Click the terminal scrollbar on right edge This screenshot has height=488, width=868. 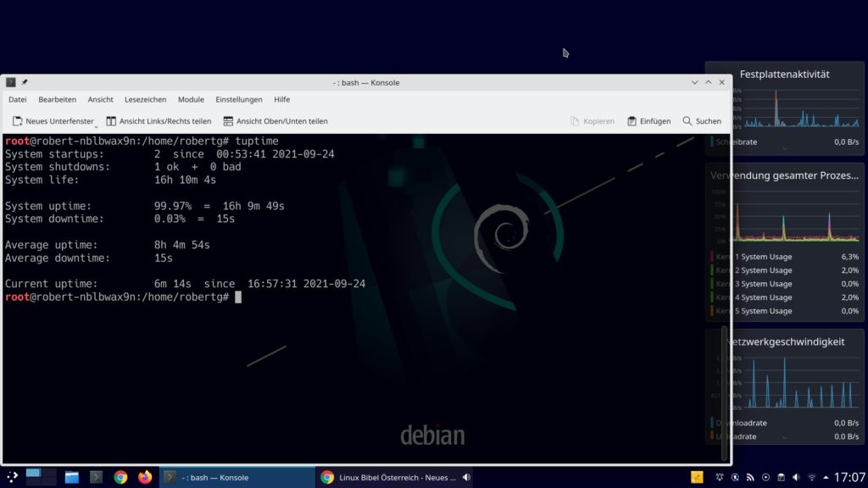point(724,393)
